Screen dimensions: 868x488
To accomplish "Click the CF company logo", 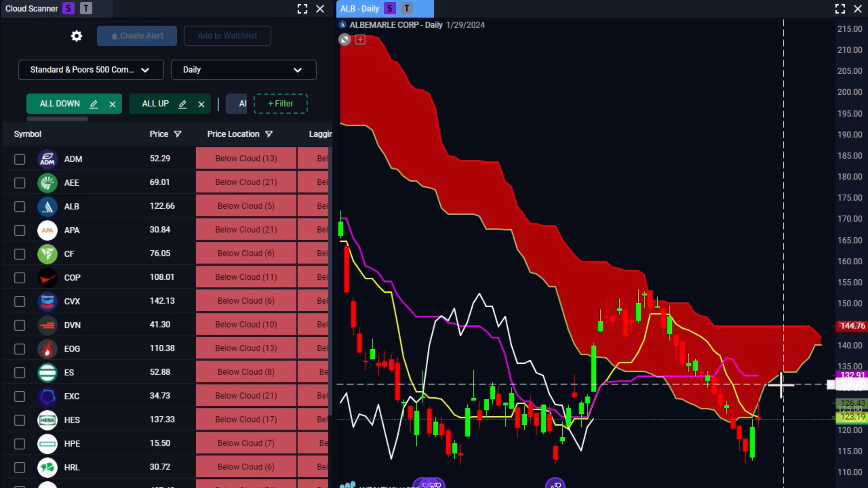I will tap(47, 254).
